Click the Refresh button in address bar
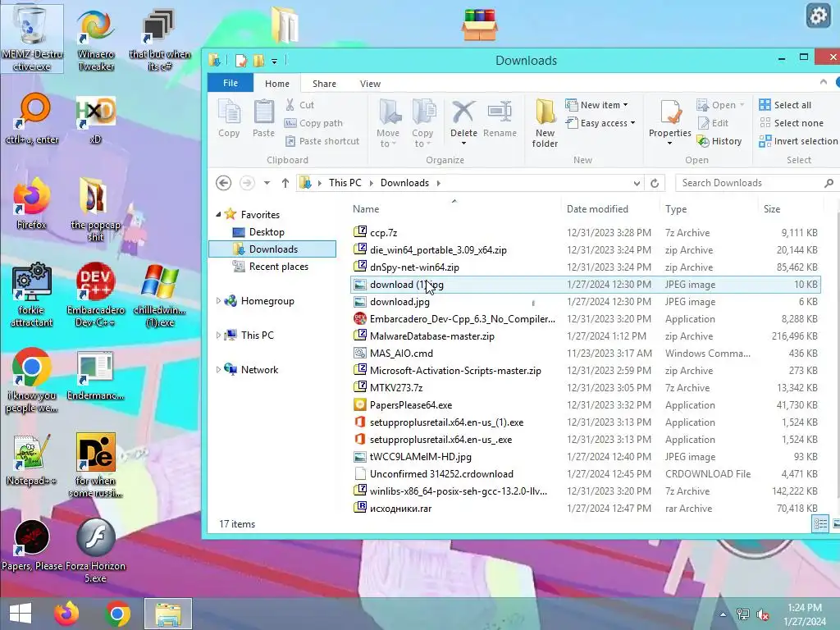This screenshot has width=840, height=630. click(655, 183)
